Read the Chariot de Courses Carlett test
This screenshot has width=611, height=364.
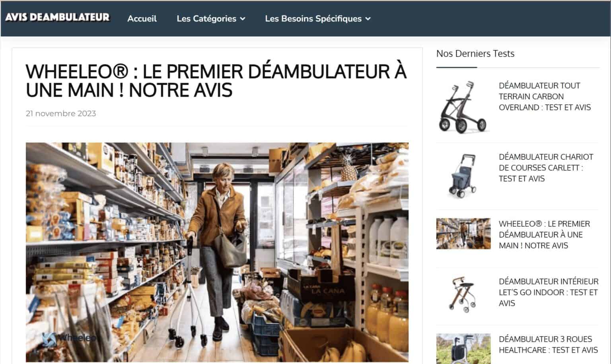546,167
